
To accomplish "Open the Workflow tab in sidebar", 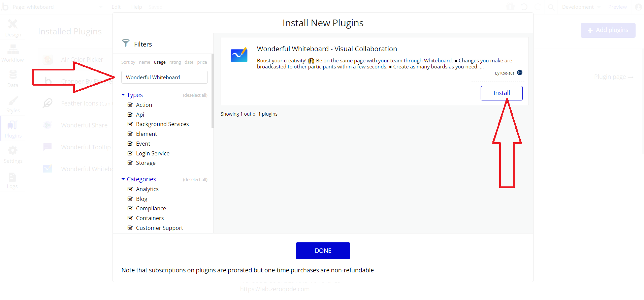I will [x=13, y=53].
